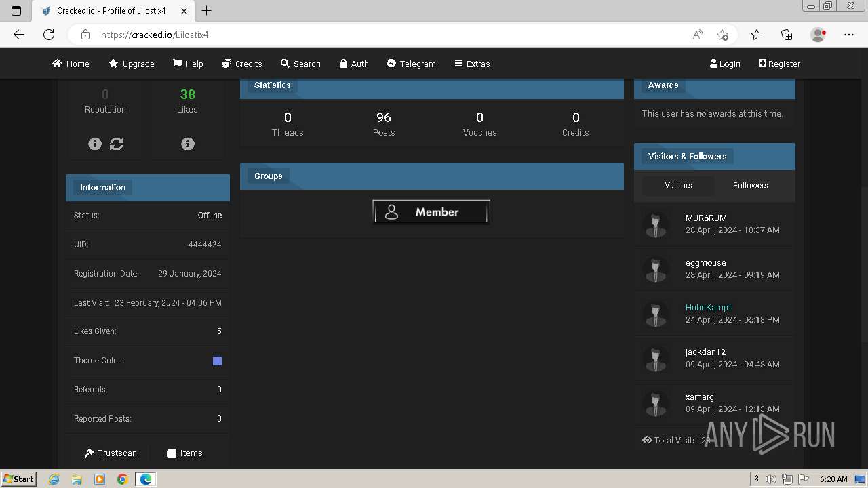
Task: Open the network tray icon
Action: pyautogui.click(x=787, y=479)
